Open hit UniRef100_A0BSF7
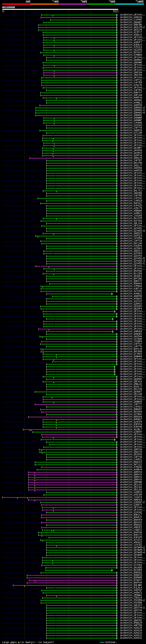Image resolution: width=146 pixels, height=644 pixels. pyautogui.click(x=131, y=42)
